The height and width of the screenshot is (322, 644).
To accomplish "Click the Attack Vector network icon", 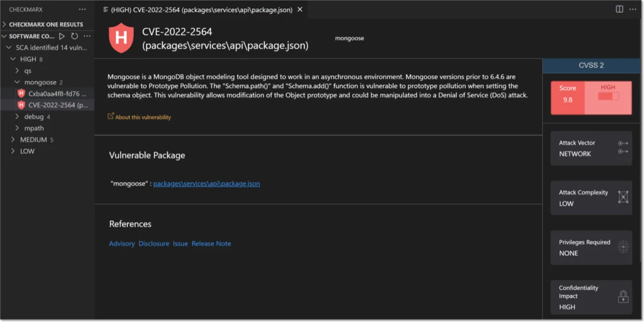I will 623,147.
